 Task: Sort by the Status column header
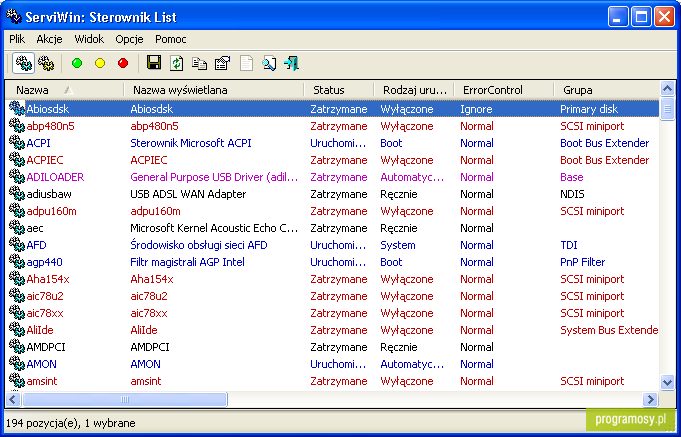pyautogui.click(x=339, y=90)
